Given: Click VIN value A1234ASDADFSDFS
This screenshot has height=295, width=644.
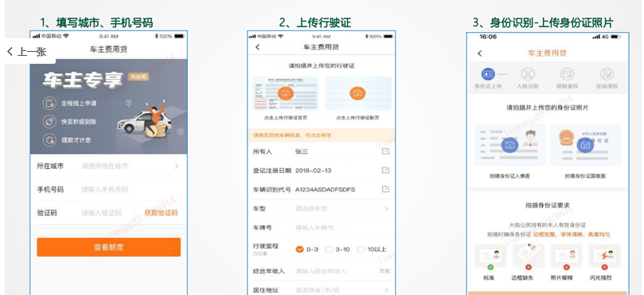Looking at the screenshot, I should pos(326,189).
